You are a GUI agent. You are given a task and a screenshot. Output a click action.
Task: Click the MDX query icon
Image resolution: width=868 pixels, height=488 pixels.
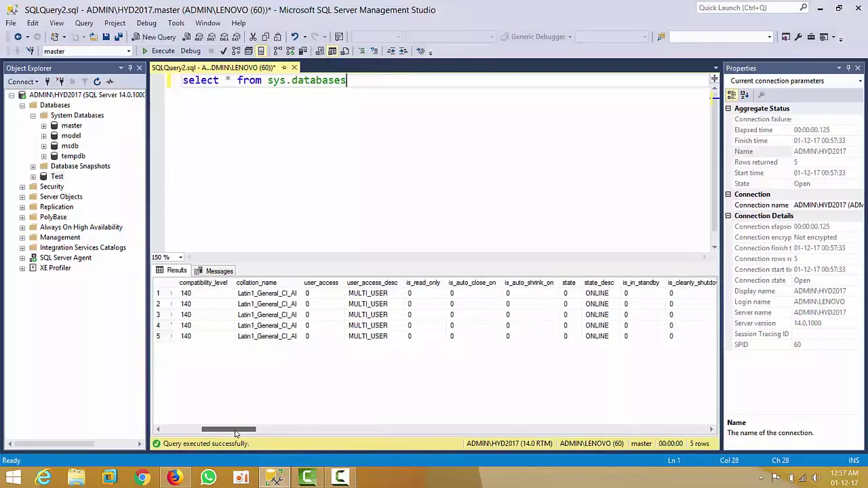199,37
